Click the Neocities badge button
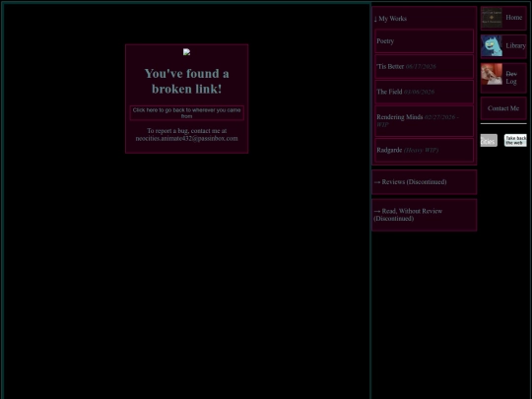This screenshot has height=399, width=532. (x=489, y=140)
